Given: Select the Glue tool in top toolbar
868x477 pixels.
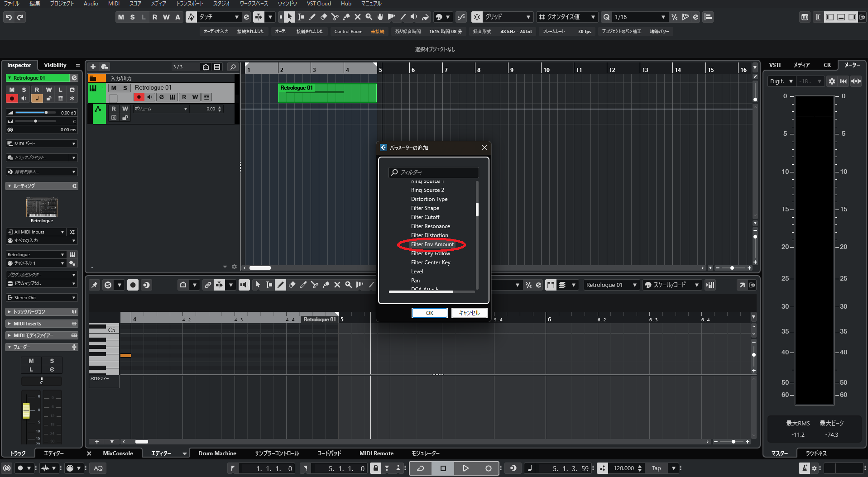Looking at the screenshot, I should point(346,17).
